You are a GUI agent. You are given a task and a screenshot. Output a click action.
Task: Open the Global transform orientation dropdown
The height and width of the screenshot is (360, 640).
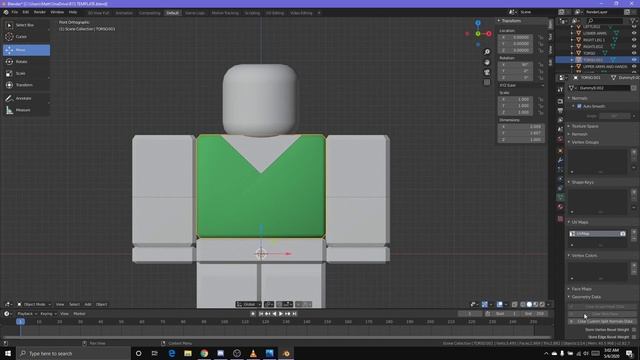coord(249,304)
